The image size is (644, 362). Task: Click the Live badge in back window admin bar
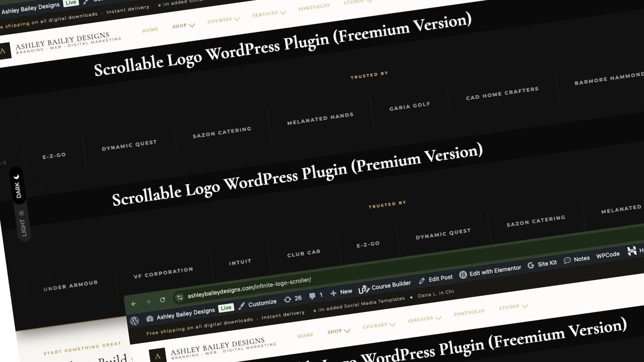coord(71,2)
